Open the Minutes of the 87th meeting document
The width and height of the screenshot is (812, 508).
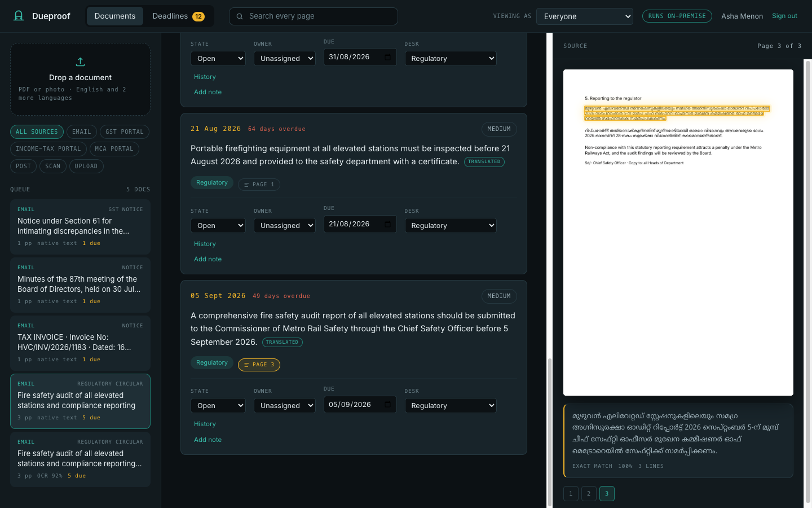(80, 284)
